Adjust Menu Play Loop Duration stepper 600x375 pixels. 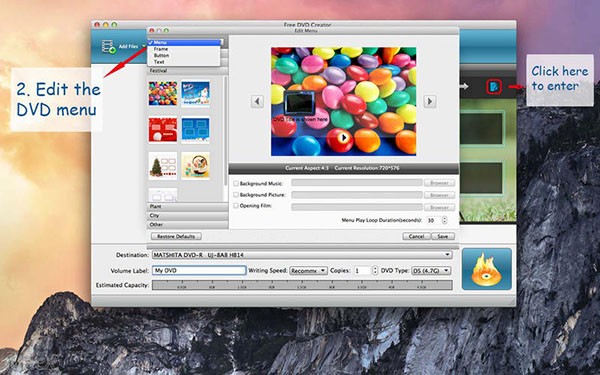point(444,220)
